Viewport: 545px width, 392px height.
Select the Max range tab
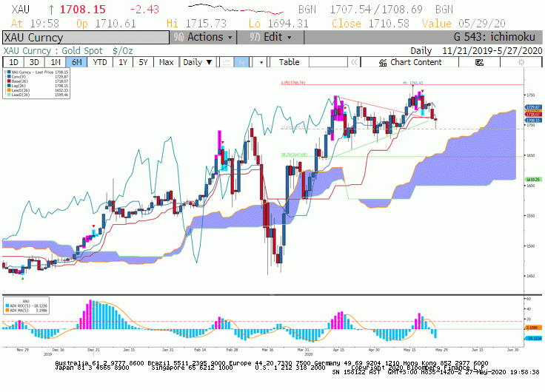click(166, 62)
